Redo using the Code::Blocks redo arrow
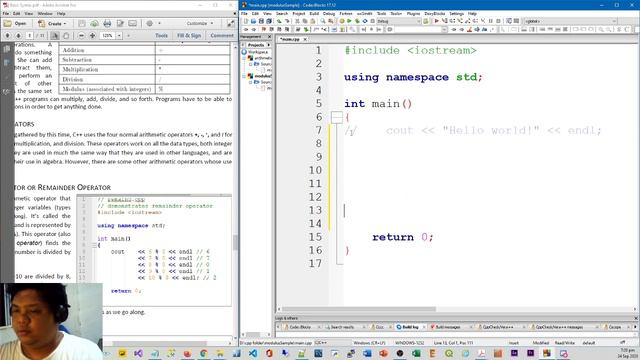640x360 pixels. (x=287, y=21)
